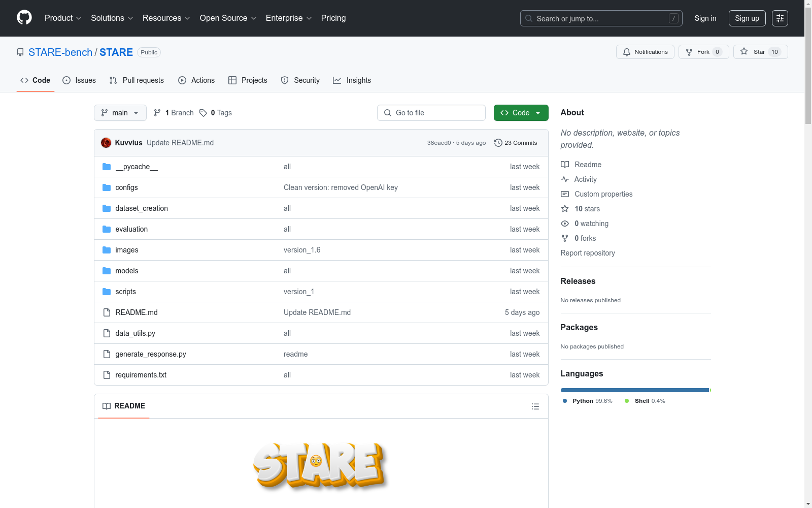Click the Notifications button
Viewport: 812px width, 508px height.
[645, 52]
